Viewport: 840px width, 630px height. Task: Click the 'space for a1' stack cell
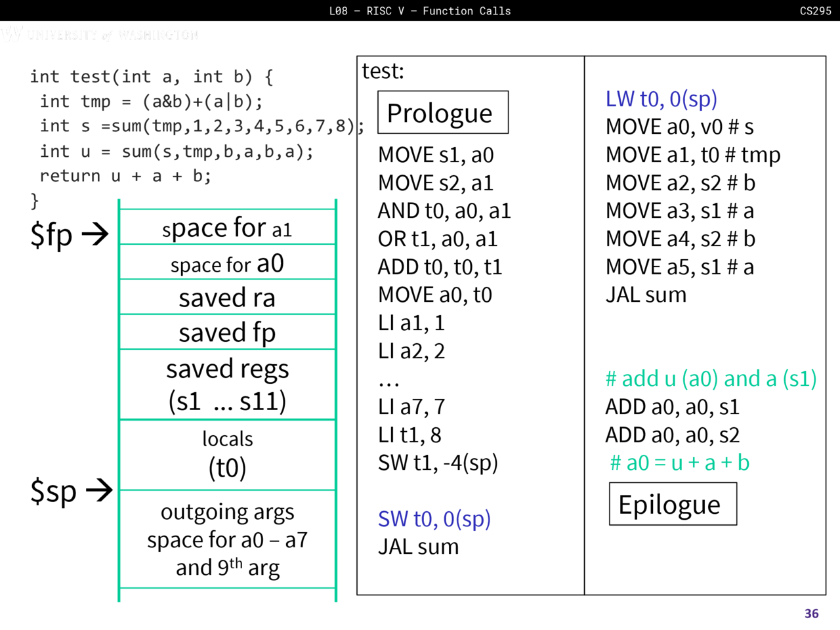click(x=227, y=228)
